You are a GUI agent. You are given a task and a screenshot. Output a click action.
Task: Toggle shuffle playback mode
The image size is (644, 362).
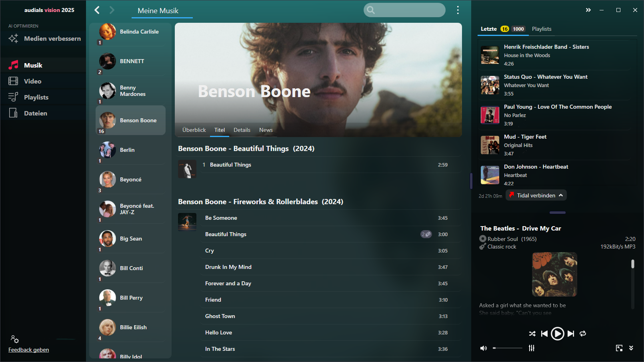point(532,334)
